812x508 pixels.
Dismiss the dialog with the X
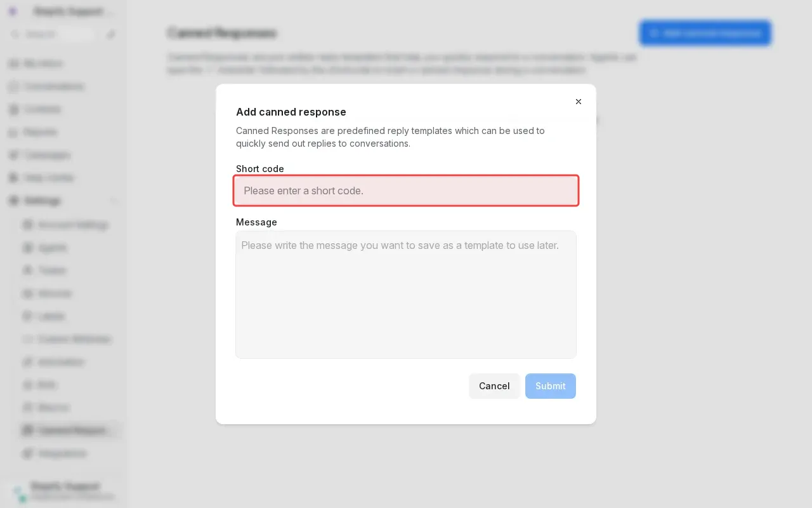pyautogui.click(x=578, y=102)
